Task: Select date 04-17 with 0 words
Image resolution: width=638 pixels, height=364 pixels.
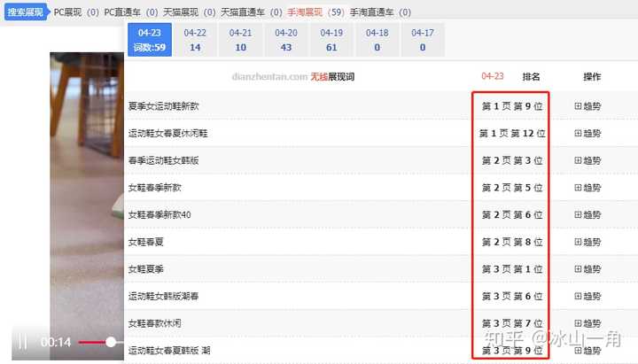Action: point(423,40)
